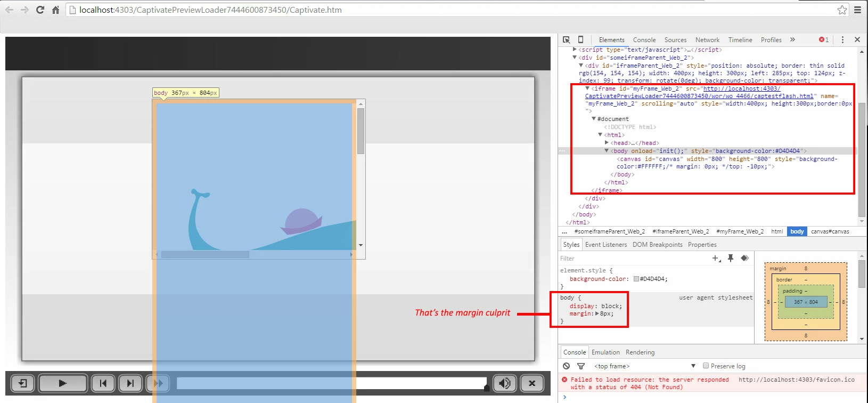Reload the page with the refresh icon
Image resolution: width=868 pixels, height=403 pixels.
point(40,10)
